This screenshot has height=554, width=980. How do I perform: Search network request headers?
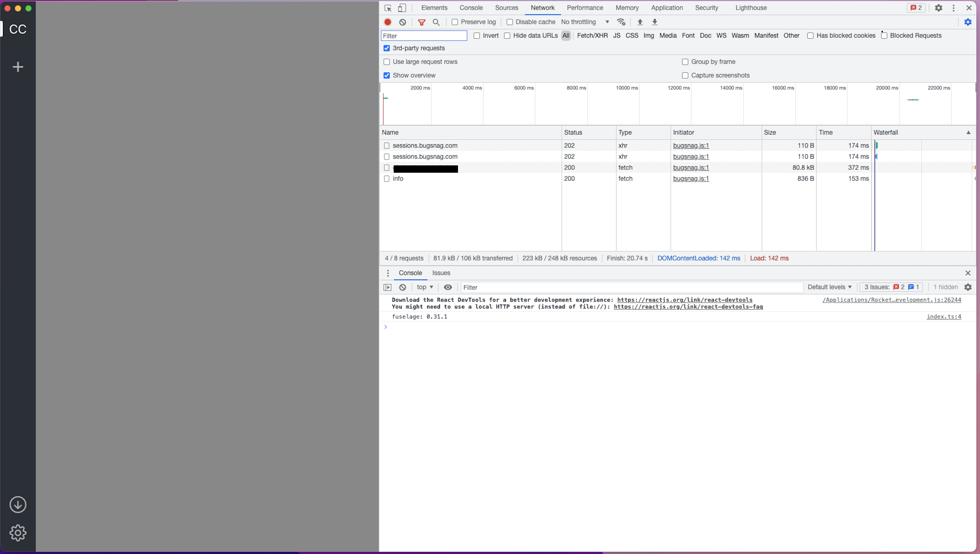pos(436,22)
